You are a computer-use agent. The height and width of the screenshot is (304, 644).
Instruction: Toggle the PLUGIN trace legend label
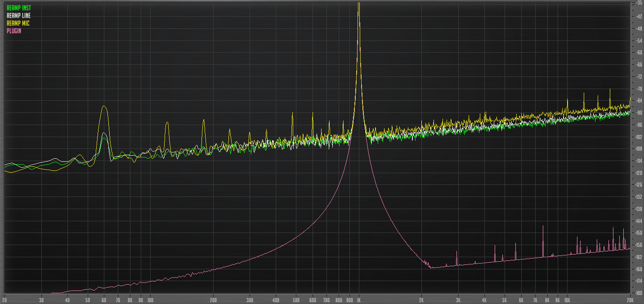tap(14, 31)
